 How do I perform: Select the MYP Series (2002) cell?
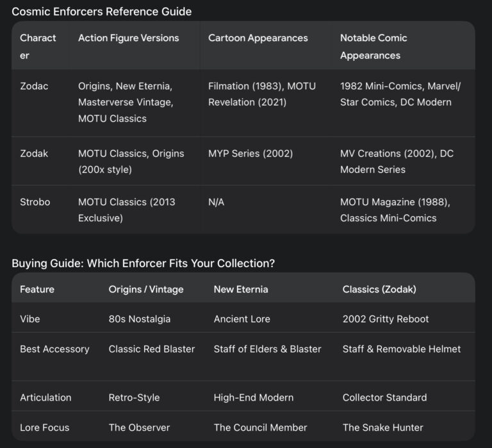pyautogui.click(x=250, y=154)
